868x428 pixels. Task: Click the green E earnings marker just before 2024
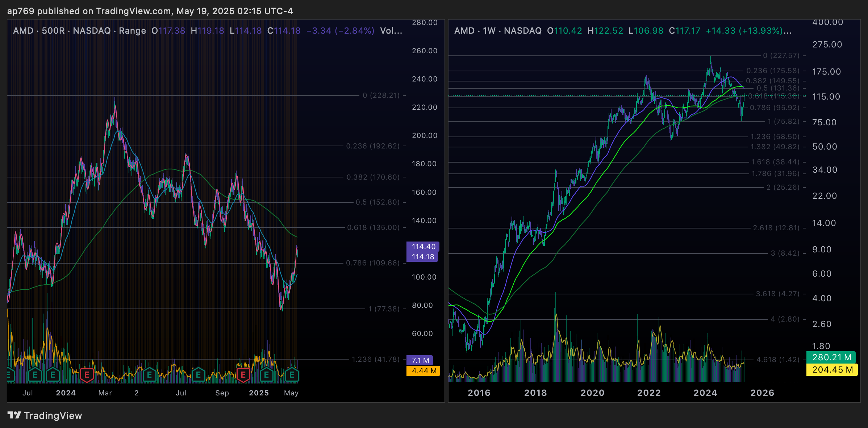[53, 375]
